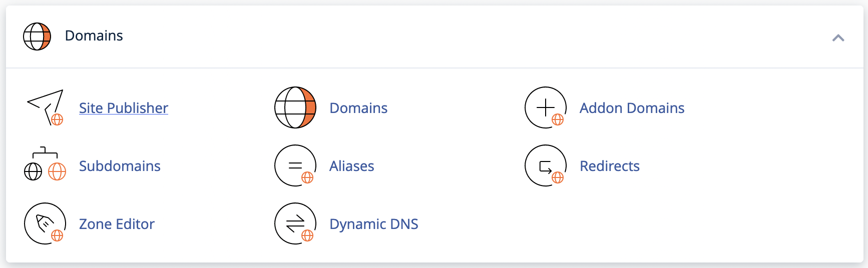Open the Addon Domains link
868x268 pixels.
coord(632,108)
